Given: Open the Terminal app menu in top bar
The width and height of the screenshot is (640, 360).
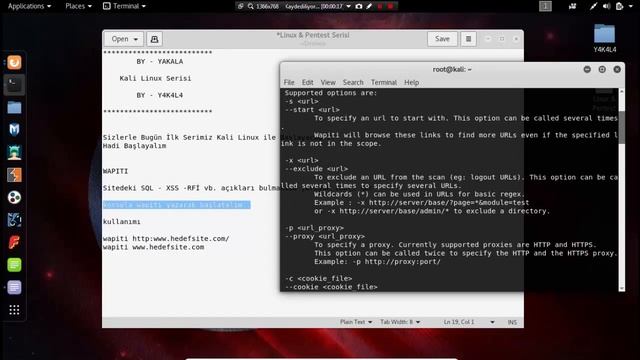Looking at the screenshot, I should click(x=124, y=6).
